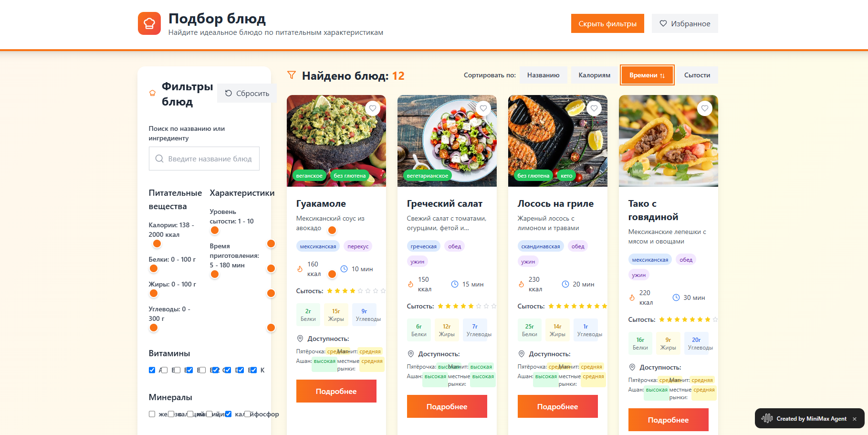Viewport: 868px width, 435px height.
Task: Click the heart icon on Греческий салат
Action: point(483,108)
